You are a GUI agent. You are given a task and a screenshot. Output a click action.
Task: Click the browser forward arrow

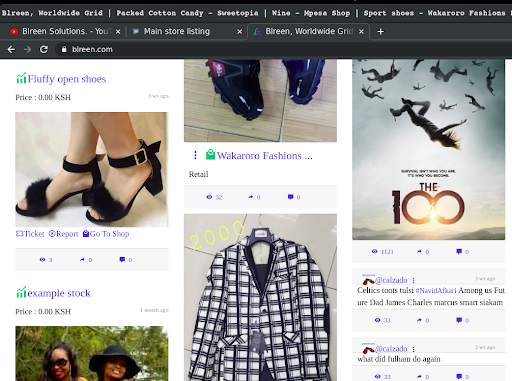click(28, 49)
